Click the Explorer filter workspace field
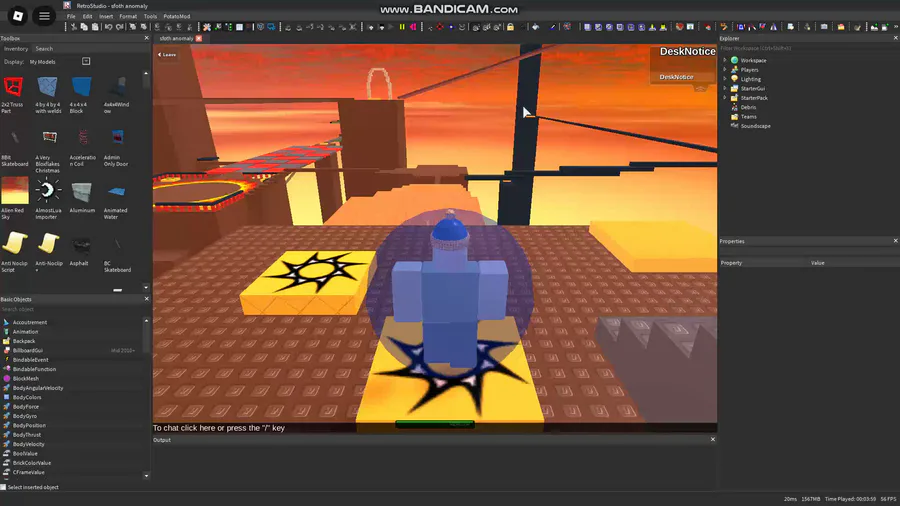900x506 pixels. tap(808, 48)
